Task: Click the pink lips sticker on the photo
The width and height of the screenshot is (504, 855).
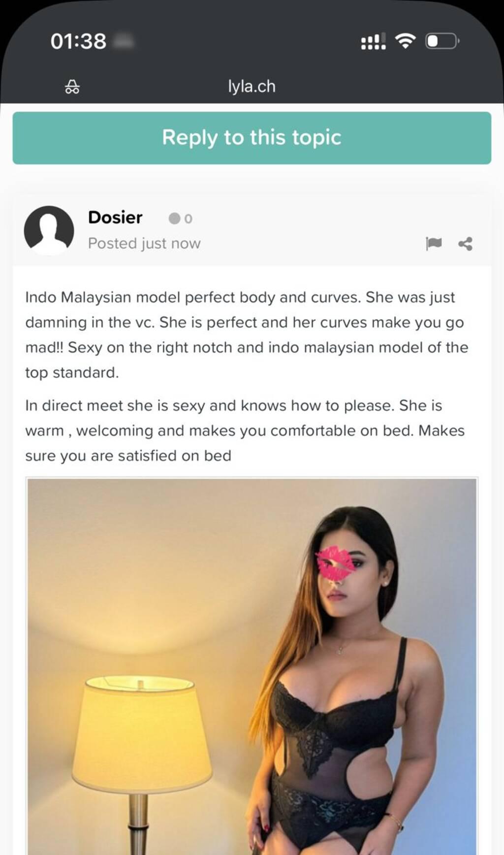Action: point(335,562)
